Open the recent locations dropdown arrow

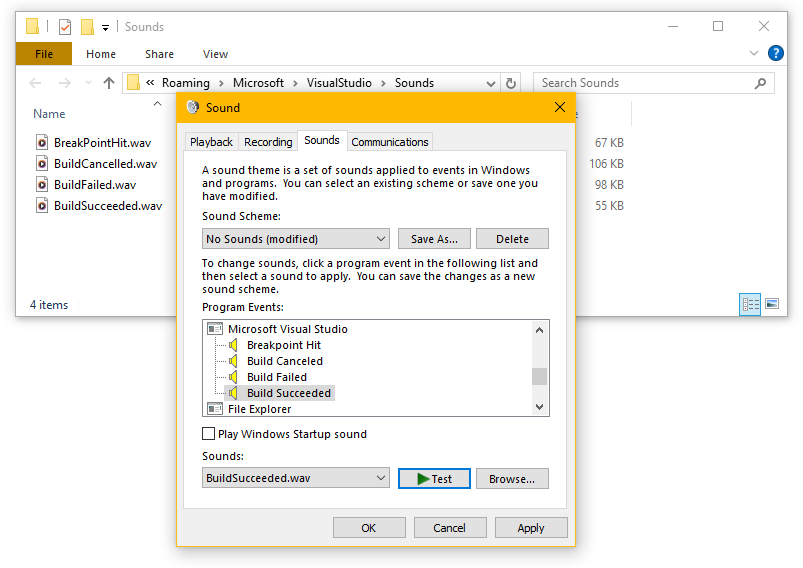pyautogui.click(x=88, y=83)
